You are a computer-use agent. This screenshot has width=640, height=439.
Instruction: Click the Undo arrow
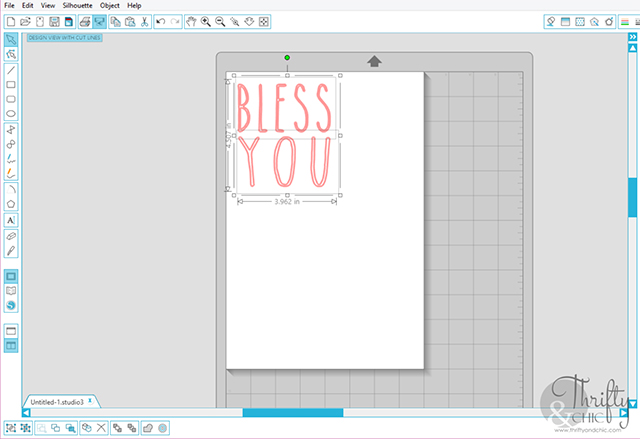pyautogui.click(x=161, y=22)
